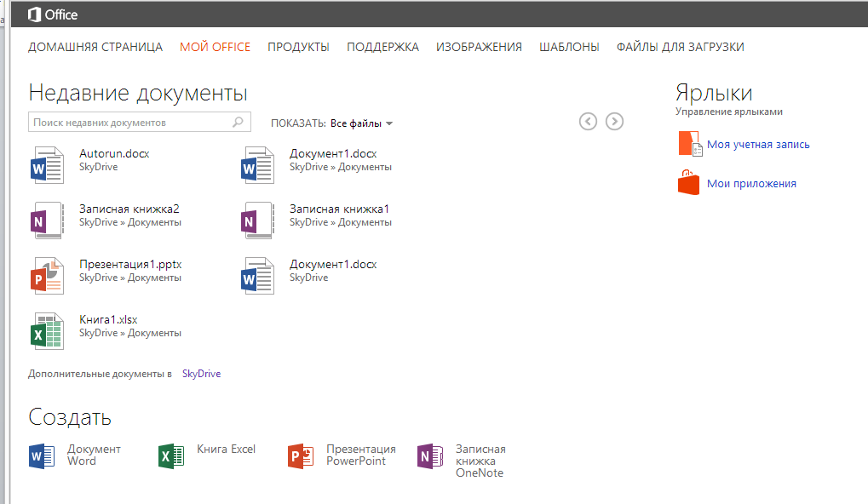Click the Мои приложения store icon

point(688,183)
